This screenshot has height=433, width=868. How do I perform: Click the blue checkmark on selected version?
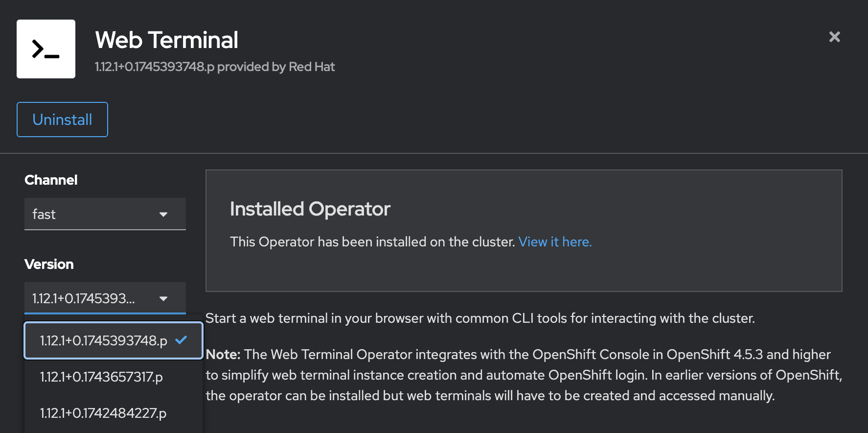181,340
